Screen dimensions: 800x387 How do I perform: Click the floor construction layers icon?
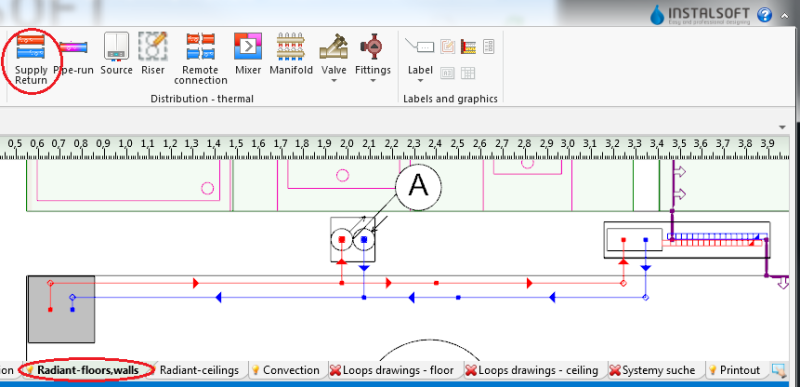(468, 46)
